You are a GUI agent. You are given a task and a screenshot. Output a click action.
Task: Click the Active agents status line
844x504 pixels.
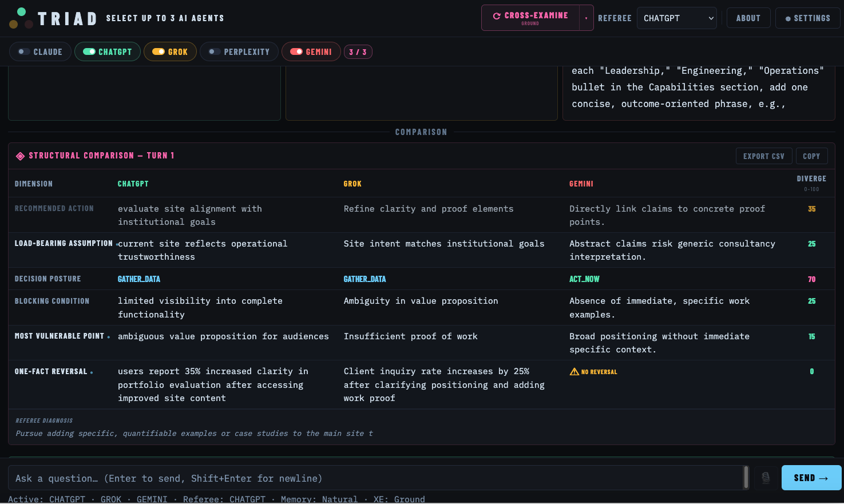coord(216,499)
